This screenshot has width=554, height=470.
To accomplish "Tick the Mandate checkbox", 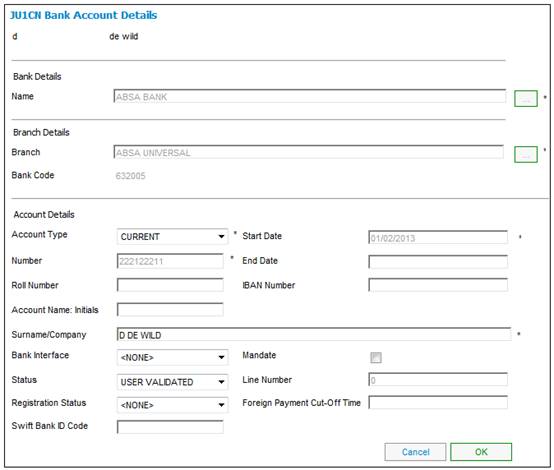I will (376, 357).
